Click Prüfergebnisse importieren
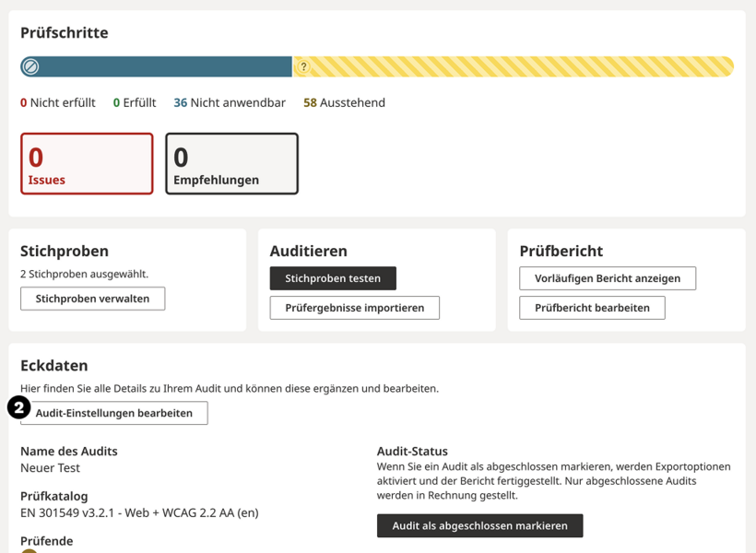756x553 pixels. pos(353,308)
